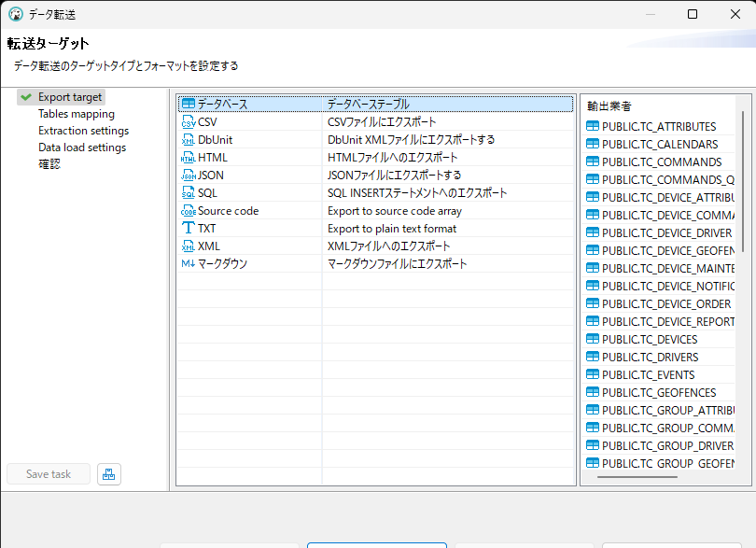Go to Extraction settings step
Viewport: 756px width, 548px height.
83,131
